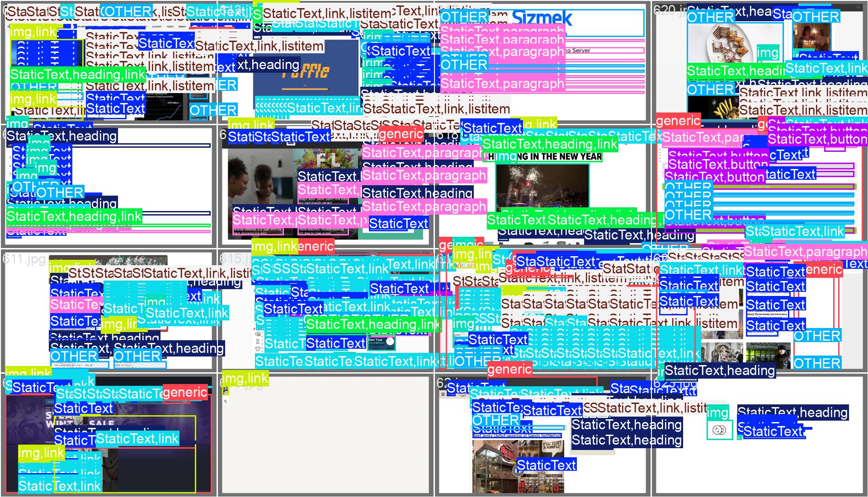Click the Sizmek logo
The width and height of the screenshot is (868, 497).
(x=542, y=19)
